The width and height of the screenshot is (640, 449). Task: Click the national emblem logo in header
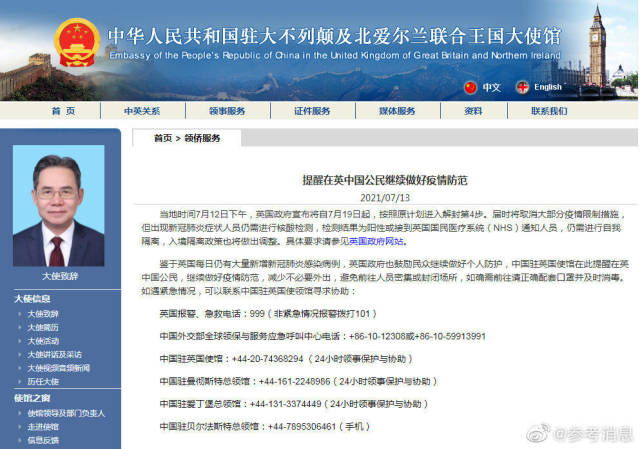point(77,42)
